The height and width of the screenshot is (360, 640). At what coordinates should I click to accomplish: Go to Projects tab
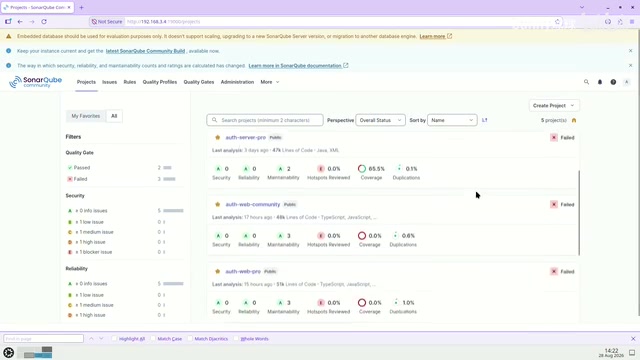point(86,82)
